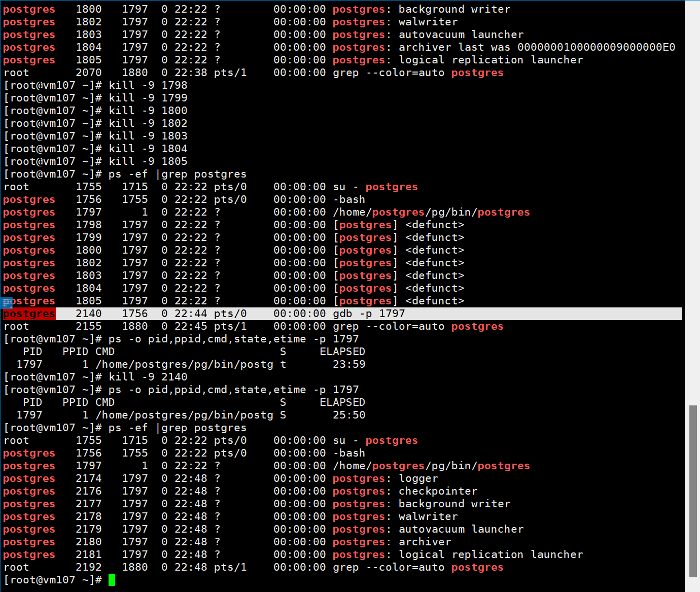
Task: Click PID 2176 in the checkpointer row
Action: [x=89, y=491]
